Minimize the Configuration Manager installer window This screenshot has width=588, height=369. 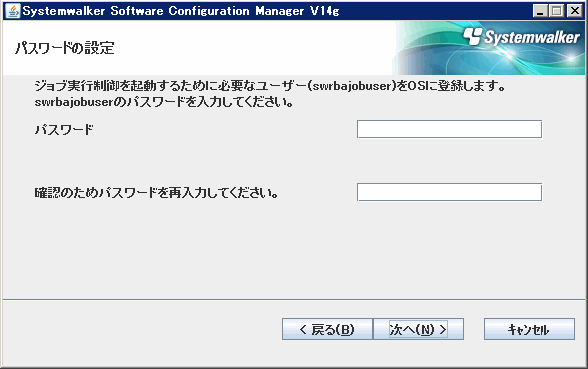click(x=540, y=11)
